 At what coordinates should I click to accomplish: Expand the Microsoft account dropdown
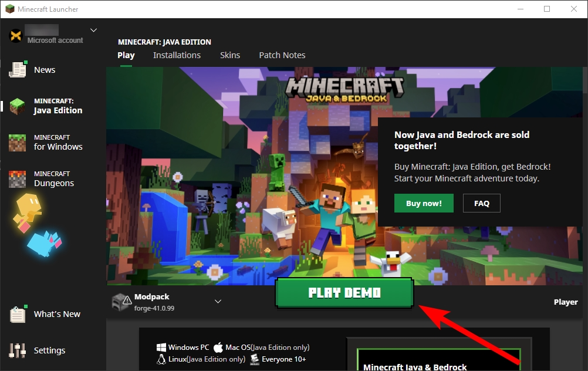(94, 30)
